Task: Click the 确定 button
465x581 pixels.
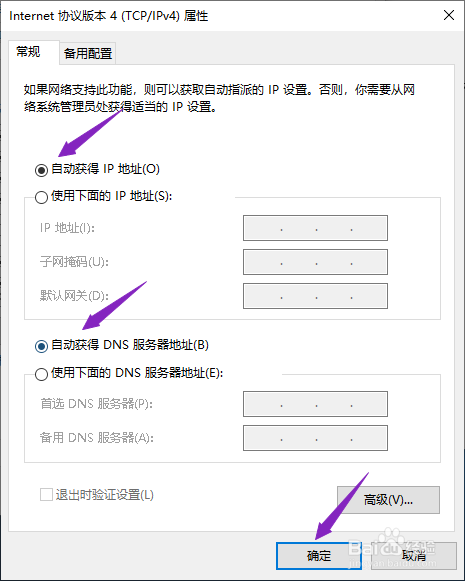Action: pos(319,556)
